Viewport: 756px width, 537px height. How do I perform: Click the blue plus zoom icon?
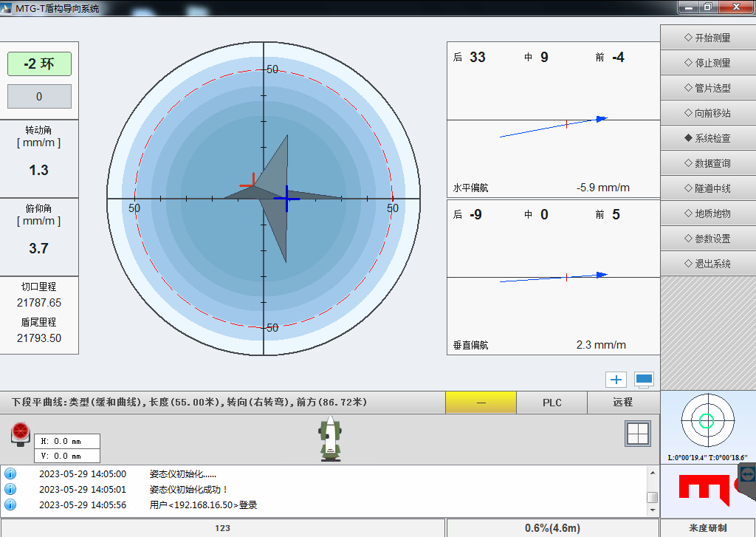616,380
